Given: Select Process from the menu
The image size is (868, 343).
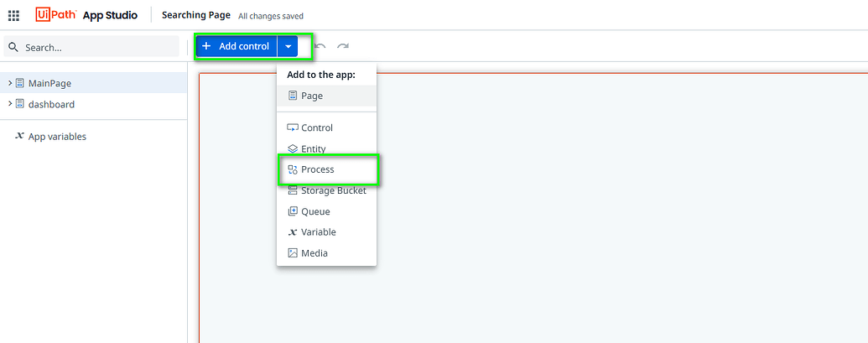Looking at the screenshot, I should [x=318, y=169].
